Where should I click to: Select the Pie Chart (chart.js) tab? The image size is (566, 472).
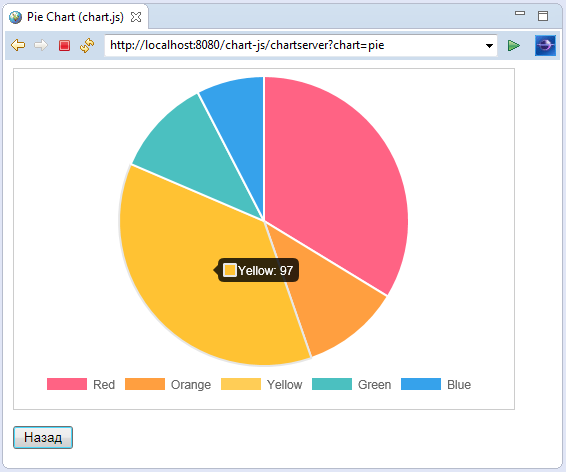75,17
